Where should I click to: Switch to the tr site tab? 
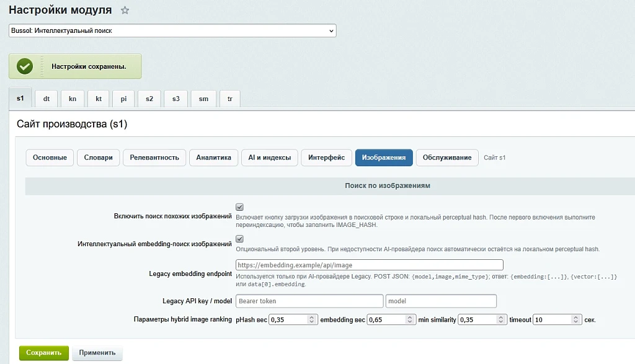point(229,99)
